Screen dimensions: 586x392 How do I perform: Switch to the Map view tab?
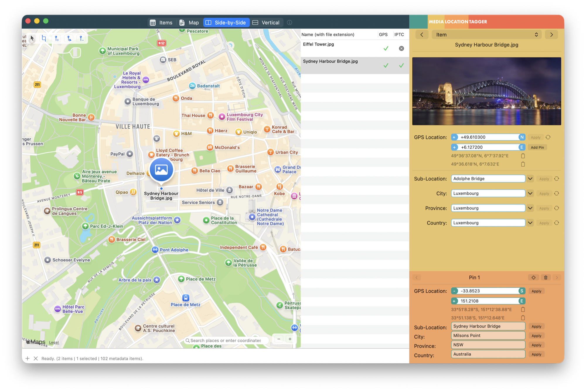tap(189, 23)
